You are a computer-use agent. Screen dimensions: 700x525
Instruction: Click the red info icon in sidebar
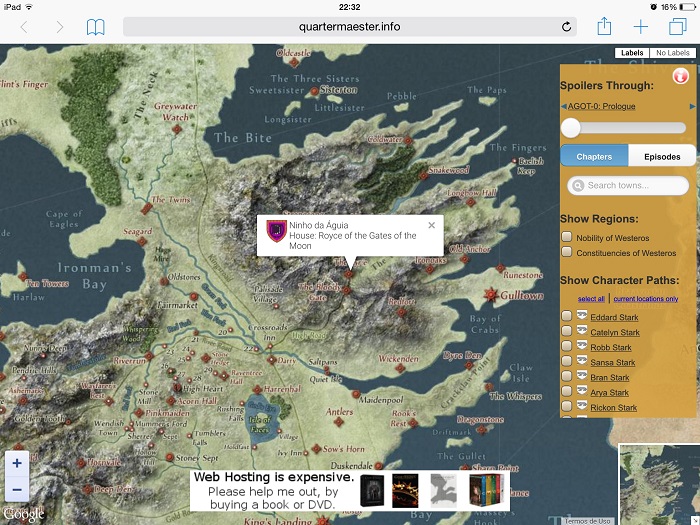click(680, 75)
